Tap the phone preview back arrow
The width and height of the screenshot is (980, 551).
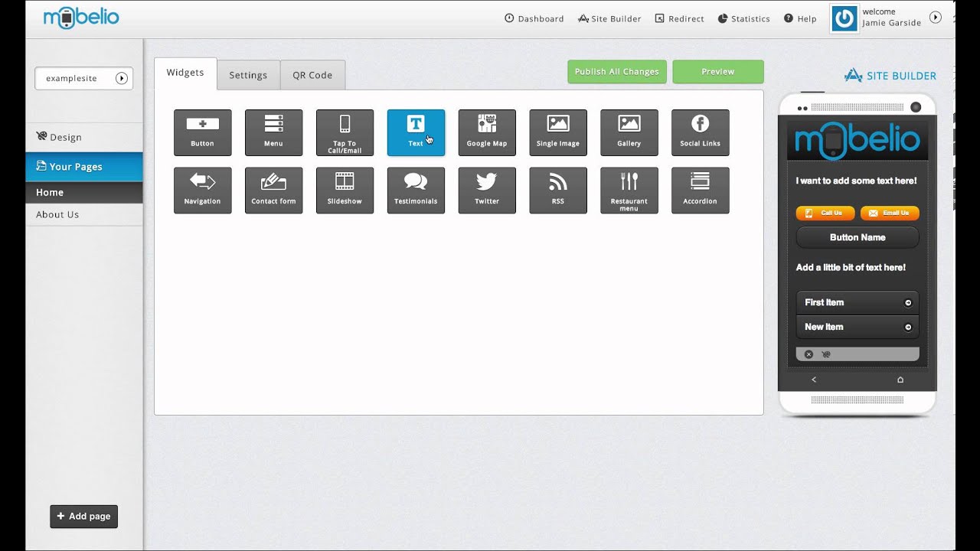pyautogui.click(x=814, y=380)
